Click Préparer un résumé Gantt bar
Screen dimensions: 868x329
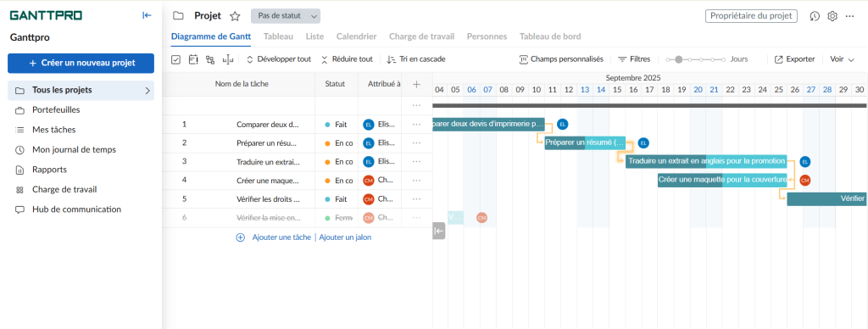585,143
